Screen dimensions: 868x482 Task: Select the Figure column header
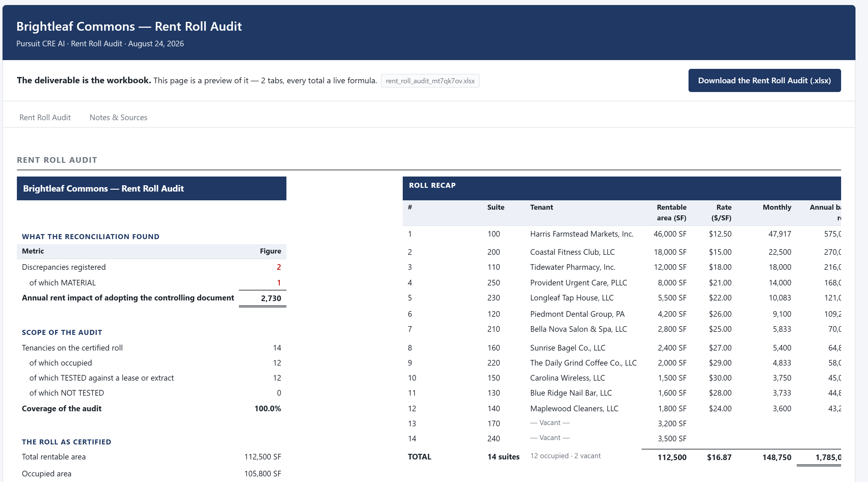[x=270, y=251]
